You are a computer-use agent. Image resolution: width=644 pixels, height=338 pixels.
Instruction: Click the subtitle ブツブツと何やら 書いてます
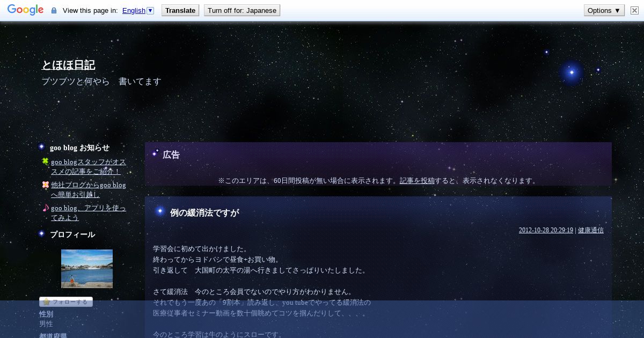pyautogui.click(x=101, y=82)
